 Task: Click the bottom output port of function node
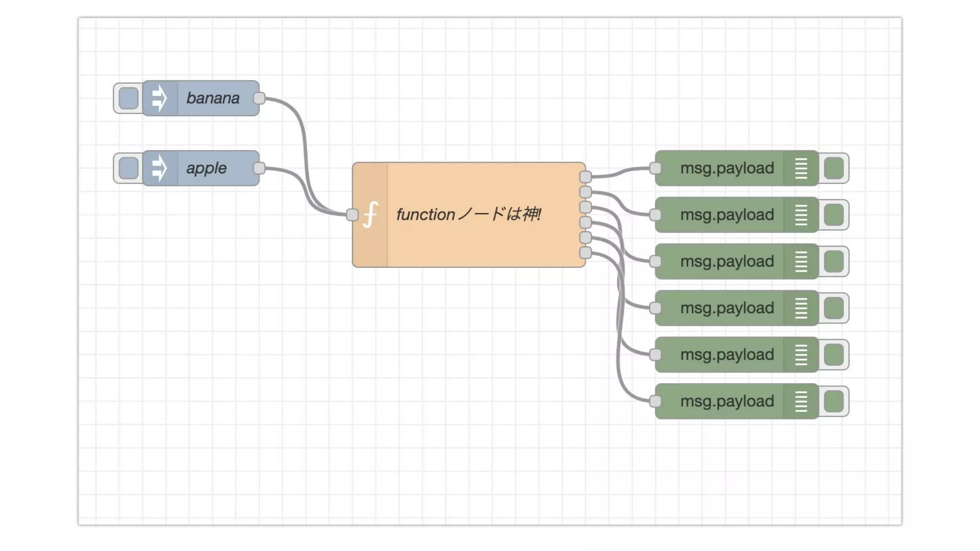click(x=585, y=253)
